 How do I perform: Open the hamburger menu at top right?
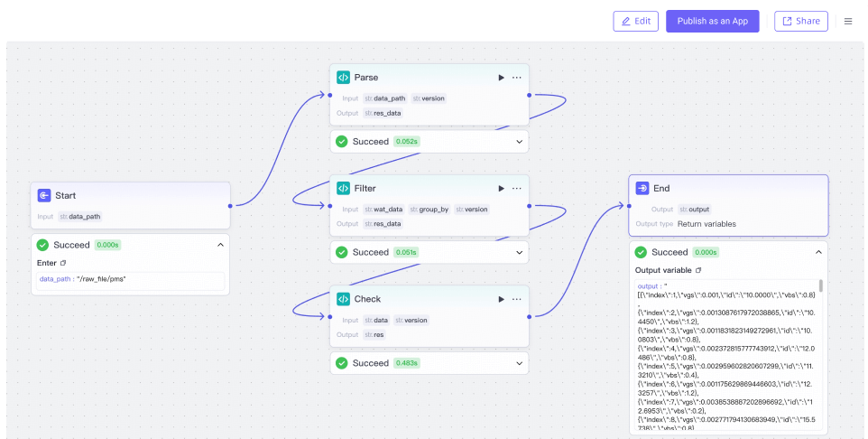coord(847,22)
